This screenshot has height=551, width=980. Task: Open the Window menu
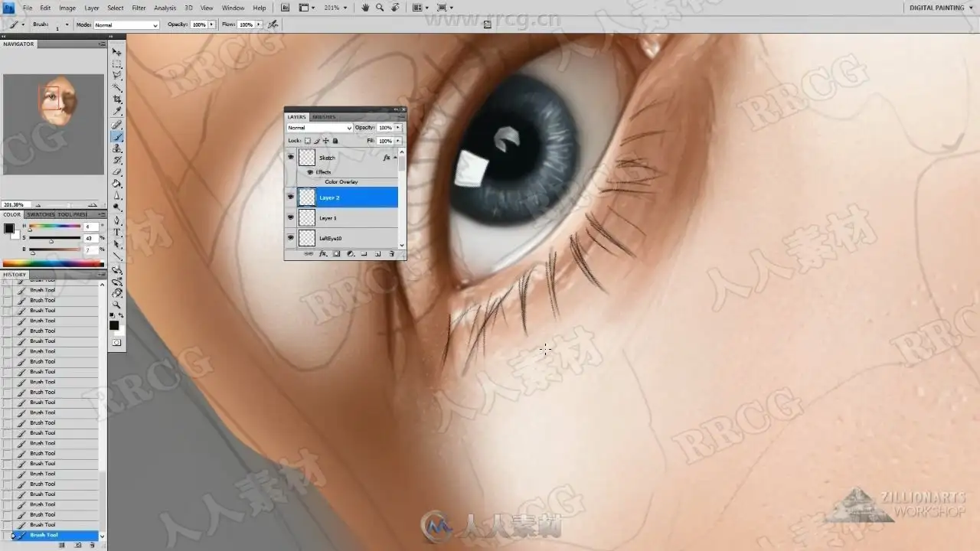[x=233, y=8]
